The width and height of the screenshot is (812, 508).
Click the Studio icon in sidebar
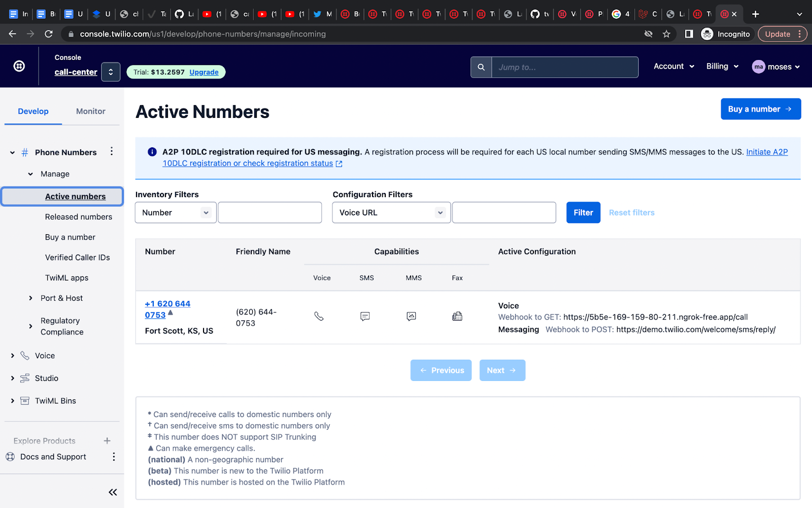pos(25,378)
